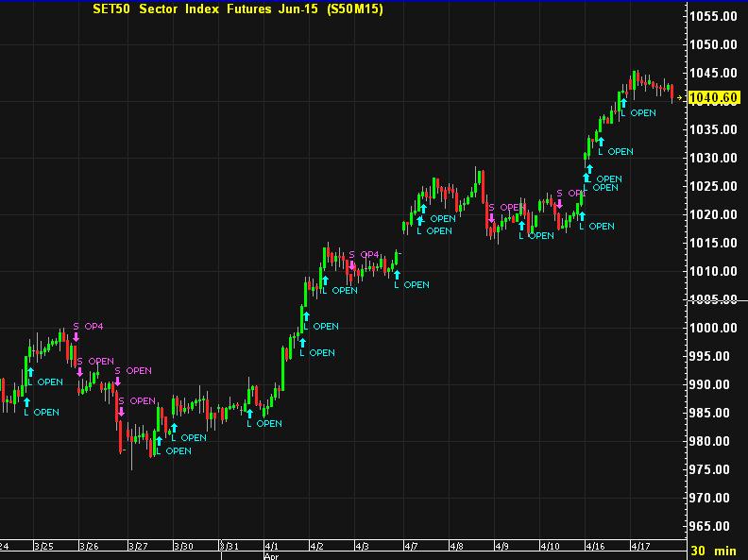Click the lowest magenta S OPEN arrow on 3/27
This screenshot has width=748, height=560.
click(121, 411)
